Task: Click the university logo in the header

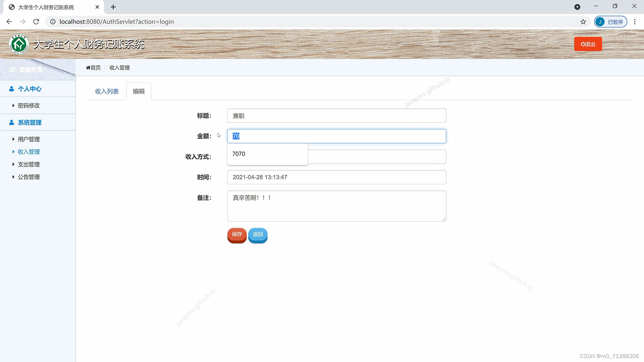Action: (x=19, y=44)
